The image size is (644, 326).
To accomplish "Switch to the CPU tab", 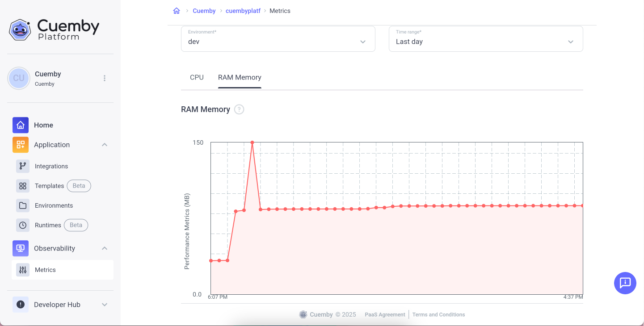I will (x=197, y=77).
